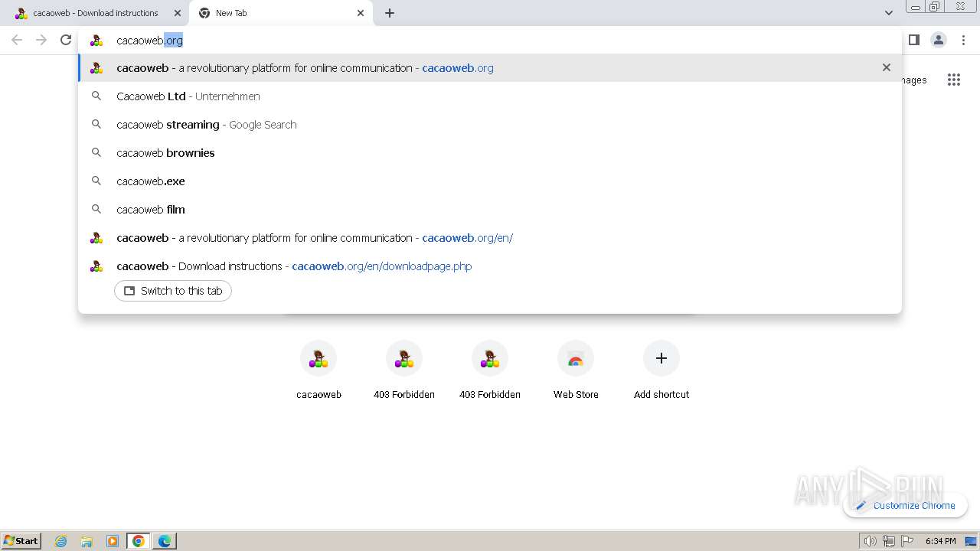Viewport: 980px width, 551px height.
Task: Open the volume speaker tray icon
Action: click(870, 541)
